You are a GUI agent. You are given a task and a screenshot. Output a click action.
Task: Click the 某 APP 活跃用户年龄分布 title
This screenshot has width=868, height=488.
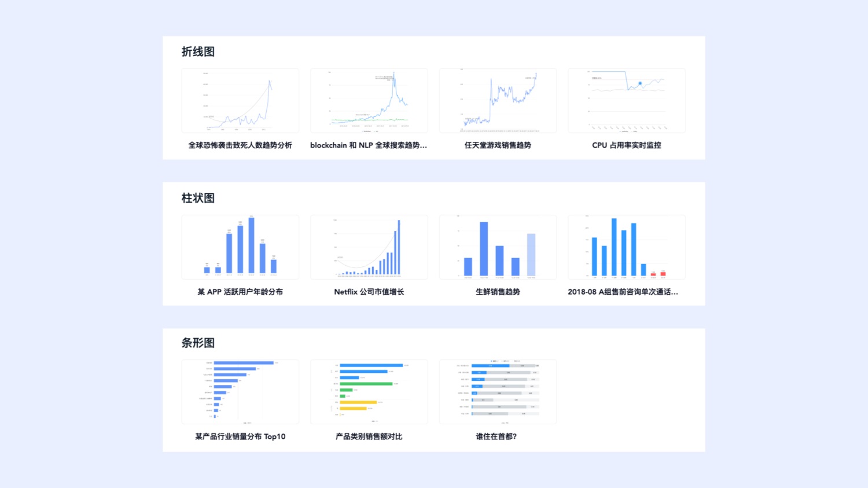[x=240, y=292]
